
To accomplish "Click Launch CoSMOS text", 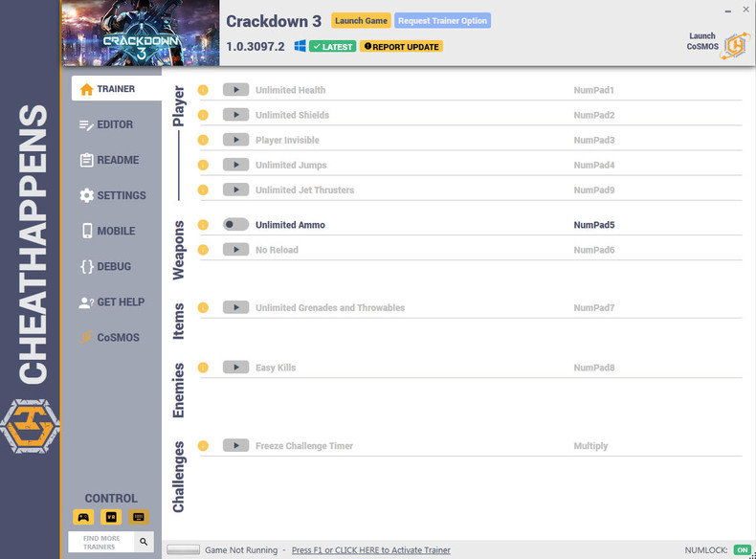I will pos(702,41).
